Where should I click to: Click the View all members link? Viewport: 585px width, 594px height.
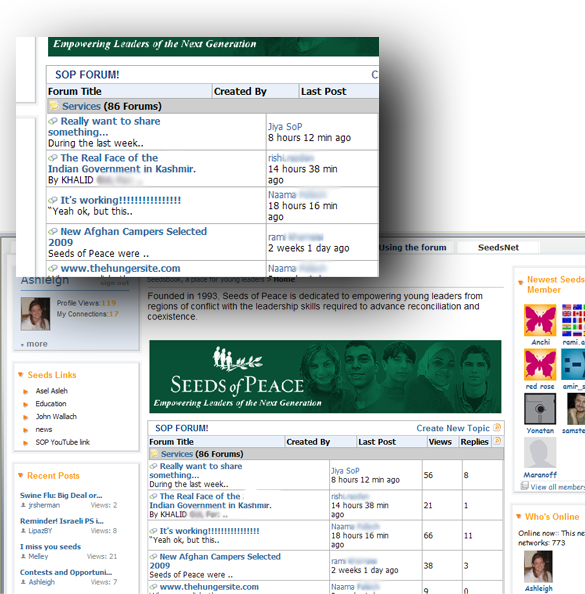557,487
